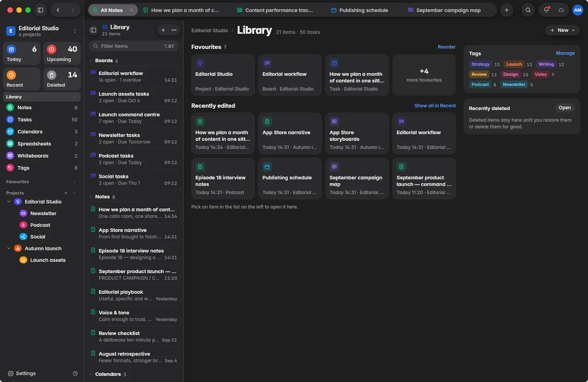
Task: Open the AM account avatar
Action: coord(577,10)
